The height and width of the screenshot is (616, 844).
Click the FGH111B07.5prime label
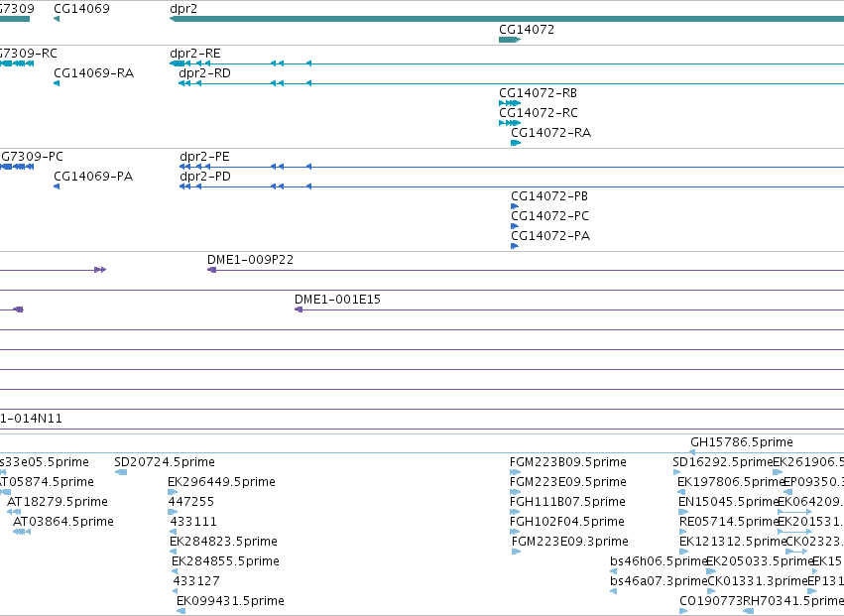pyautogui.click(x=567, y=502)
